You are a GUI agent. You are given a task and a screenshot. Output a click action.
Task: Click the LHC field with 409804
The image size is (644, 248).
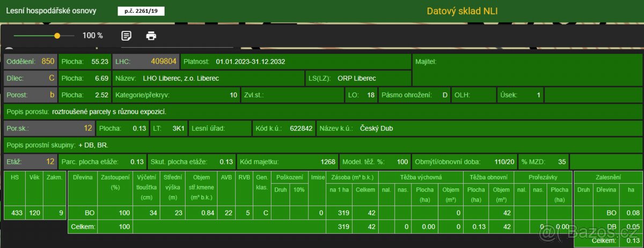145,61
